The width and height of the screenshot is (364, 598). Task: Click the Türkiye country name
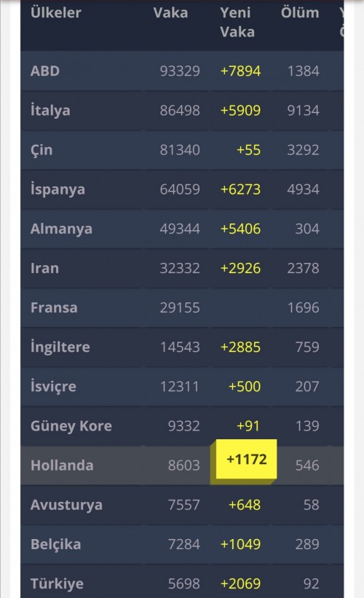click(58, 584)
